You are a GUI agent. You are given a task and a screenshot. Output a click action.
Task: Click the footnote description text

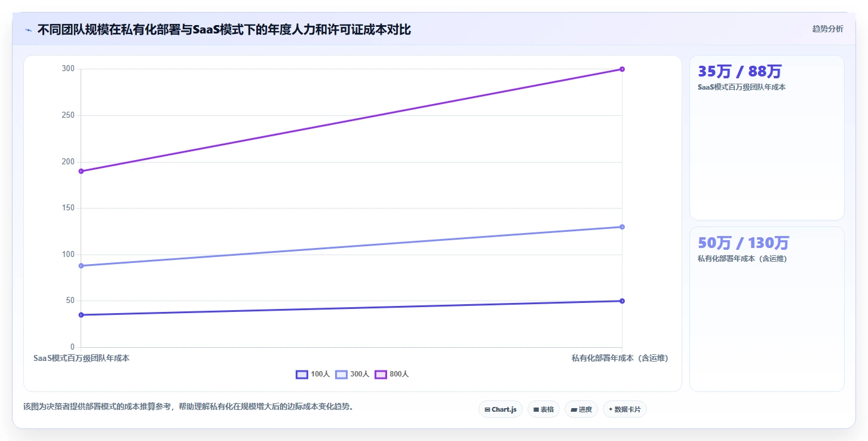pos(188,406)
